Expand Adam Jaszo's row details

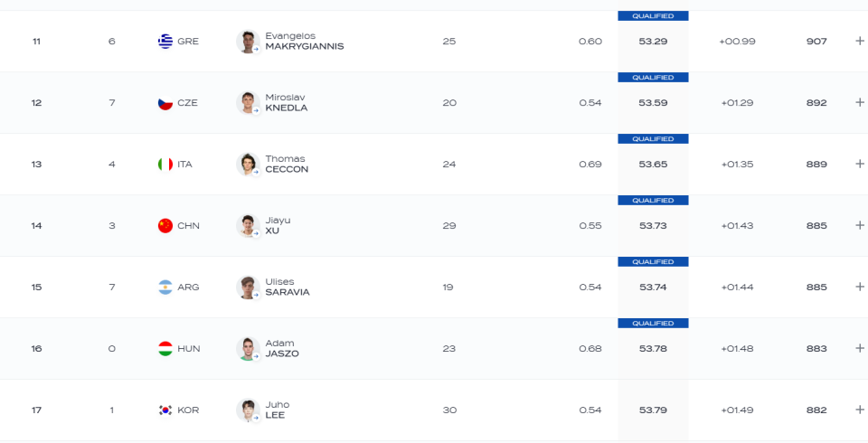860,348
